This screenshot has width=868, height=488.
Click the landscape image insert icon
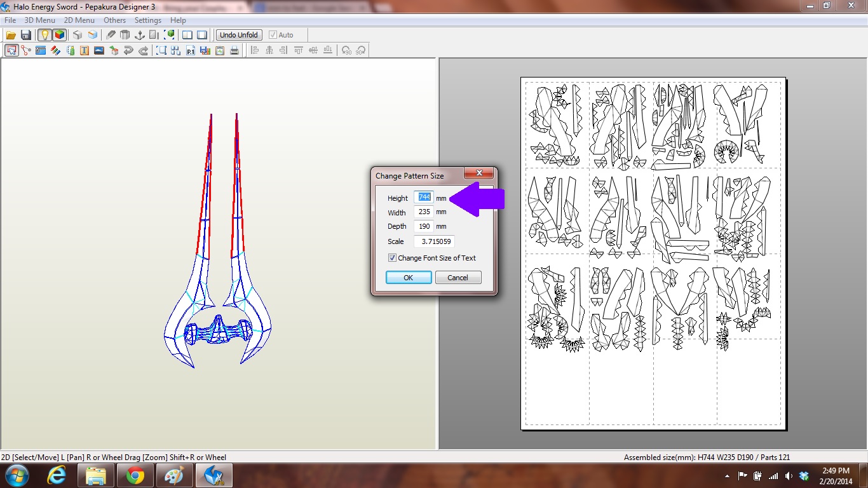click(99, 51)
